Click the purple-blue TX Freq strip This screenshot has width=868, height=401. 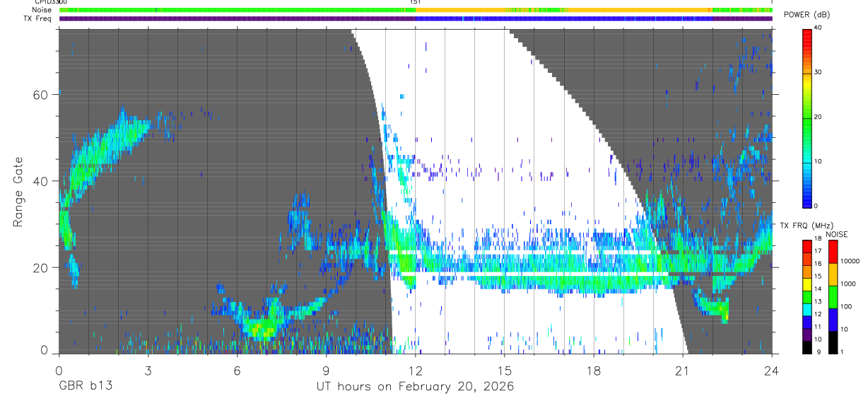pos(416,18)
